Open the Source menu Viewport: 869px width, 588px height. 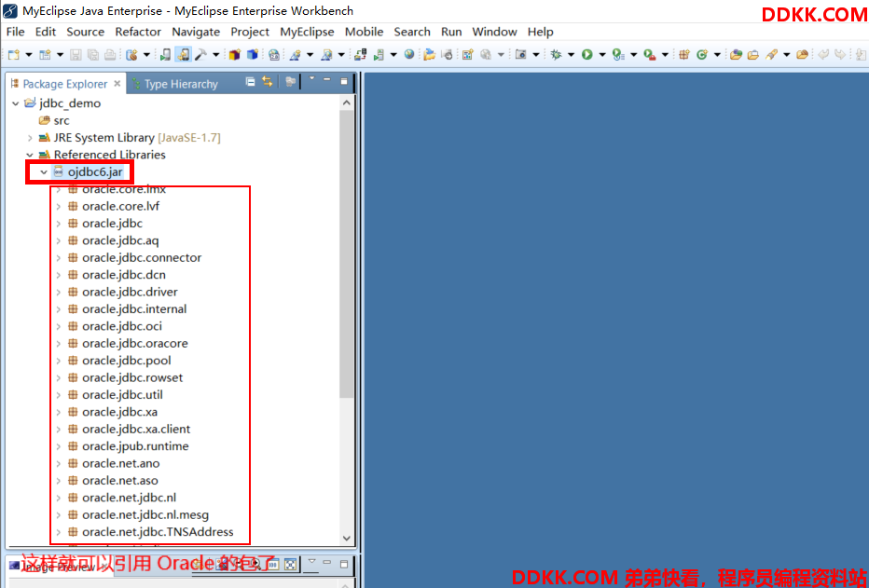click(86, 32)
